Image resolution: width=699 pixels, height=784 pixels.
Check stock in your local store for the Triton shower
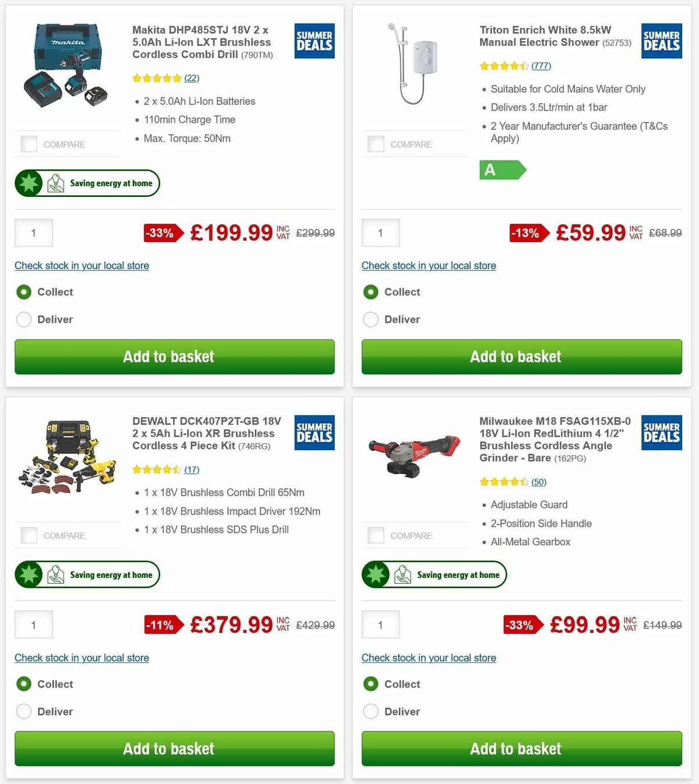pos(429,266)
